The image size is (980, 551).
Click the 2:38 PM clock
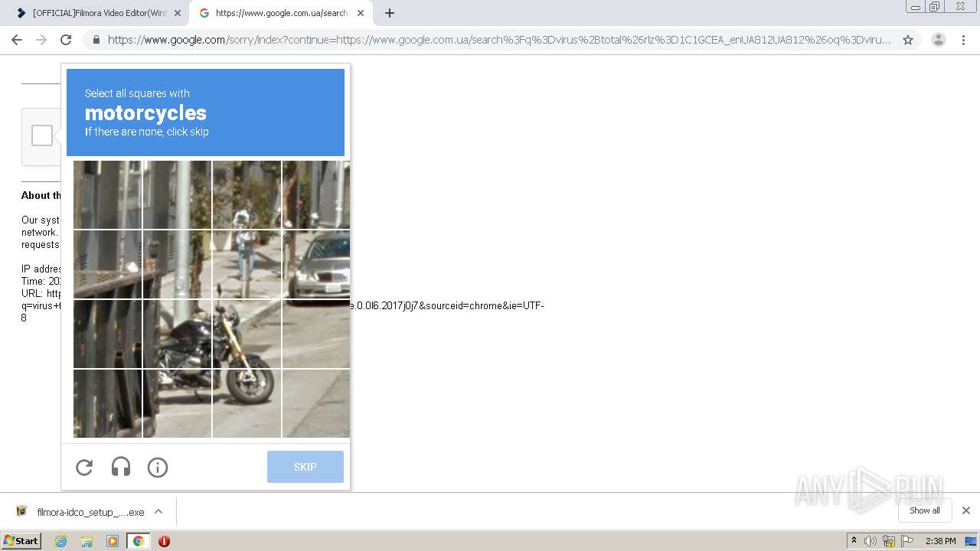point(940,541)
